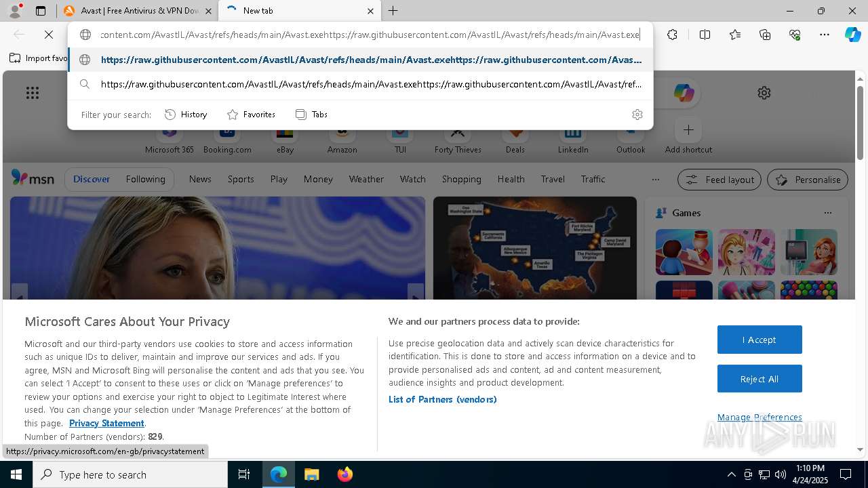Click Reject All cookies button
Screen dimensions: 868x488
pyautogui.click(x=759, y=379)
